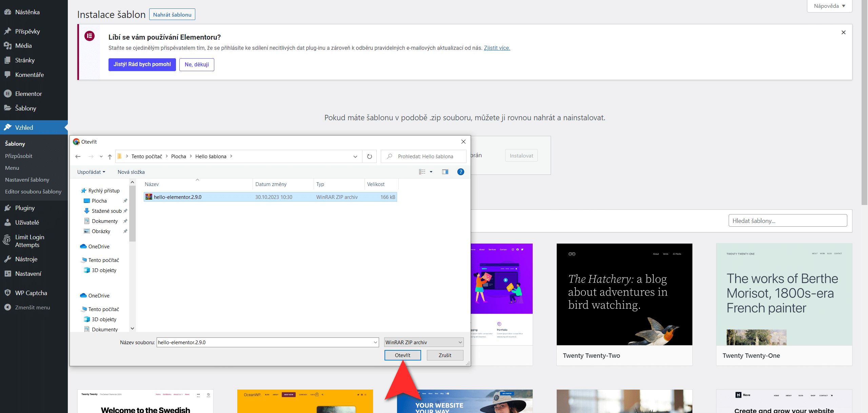Click the back arrow in file dialog
868x413 pixels.
tap(78, 157)
